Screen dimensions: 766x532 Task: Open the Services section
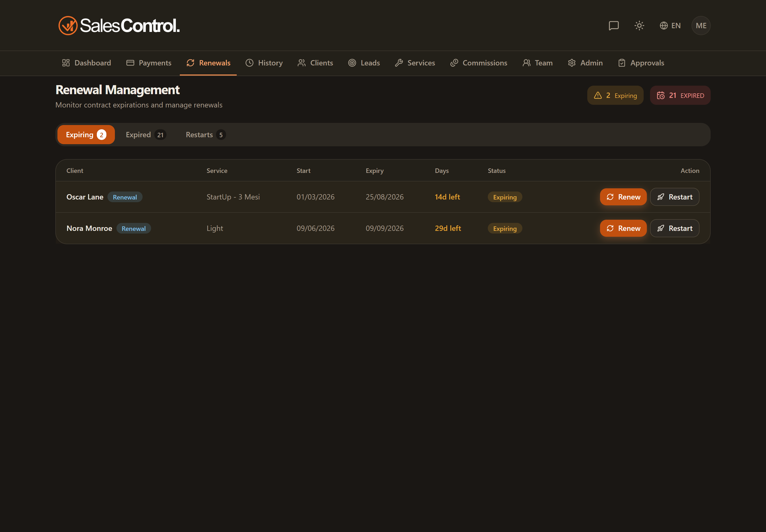(415, 63)
